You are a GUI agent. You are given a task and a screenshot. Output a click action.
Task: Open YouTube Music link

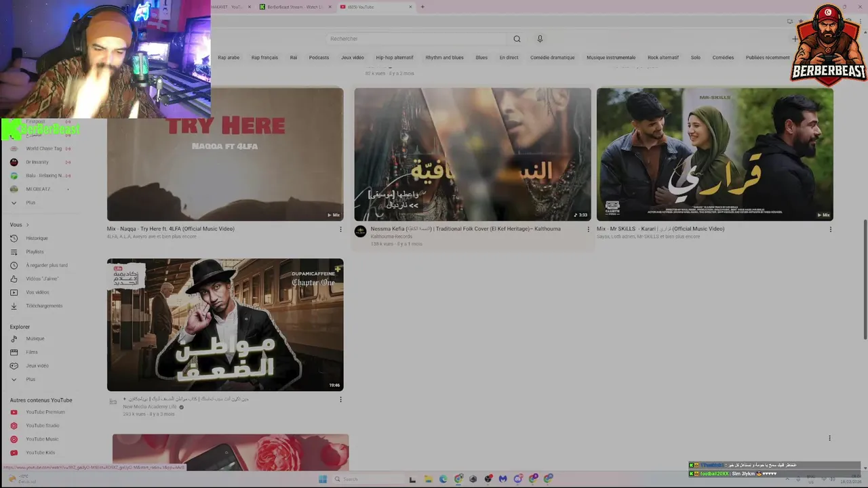(41, 439)
